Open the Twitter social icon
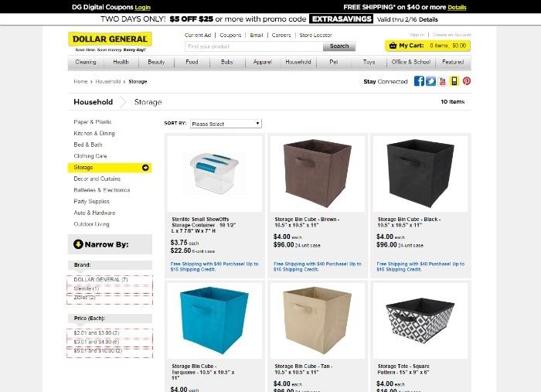541x392 pixels. 430,81
